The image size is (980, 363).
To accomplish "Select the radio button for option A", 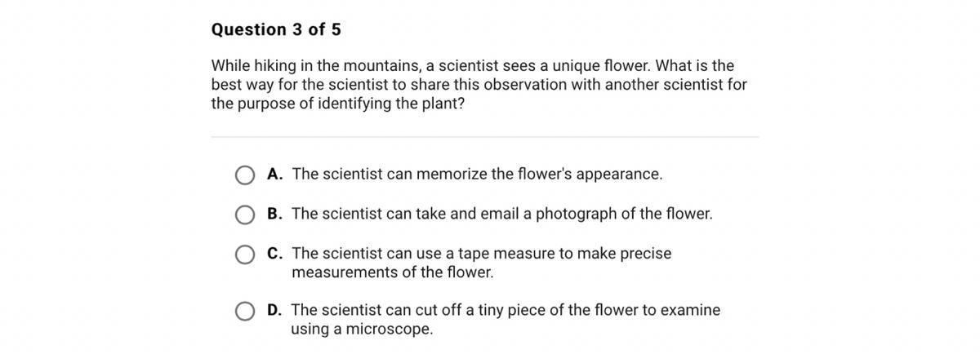I will pyautogui.click(x=244, y=175).
